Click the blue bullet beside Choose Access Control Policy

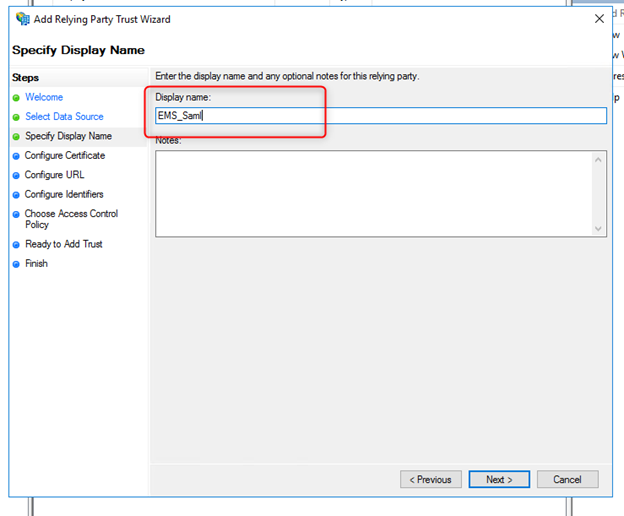coord(16,214)
